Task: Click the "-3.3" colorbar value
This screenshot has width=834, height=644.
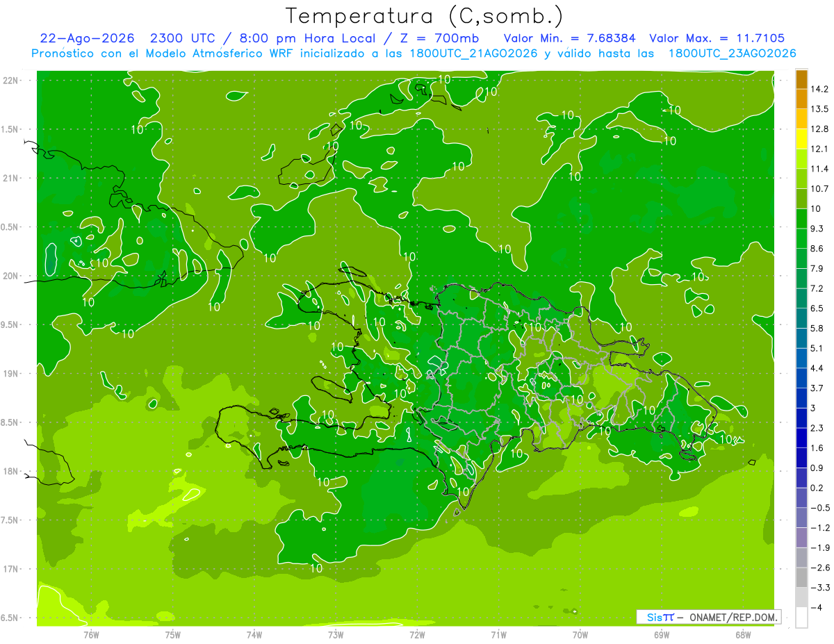Action: (x=819, y=588)
